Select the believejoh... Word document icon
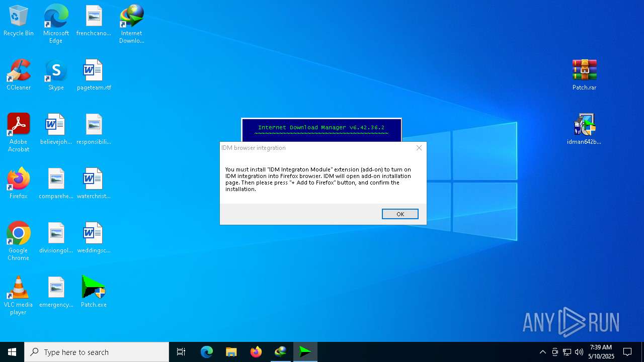Screen dimensions: 644x362 [x=56, y=130]
